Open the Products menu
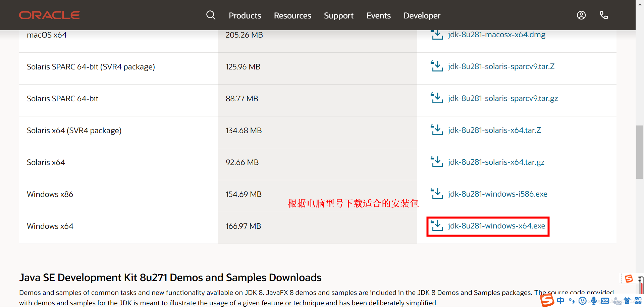This screenshot has height=307, width=644. pos(245,16)
